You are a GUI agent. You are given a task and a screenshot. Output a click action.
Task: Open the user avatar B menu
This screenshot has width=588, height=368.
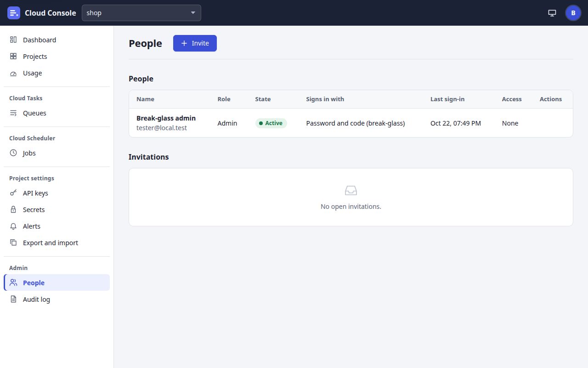573,13
